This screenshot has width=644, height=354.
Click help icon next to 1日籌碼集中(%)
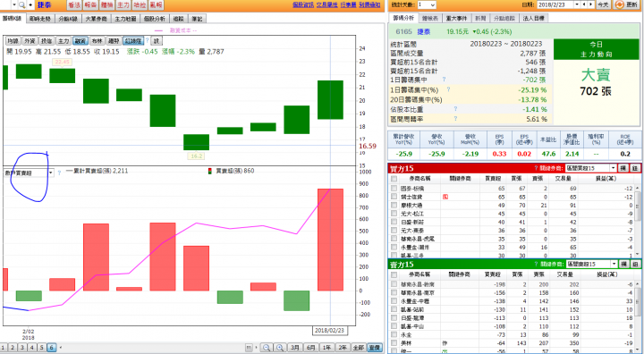click(448, 89)
